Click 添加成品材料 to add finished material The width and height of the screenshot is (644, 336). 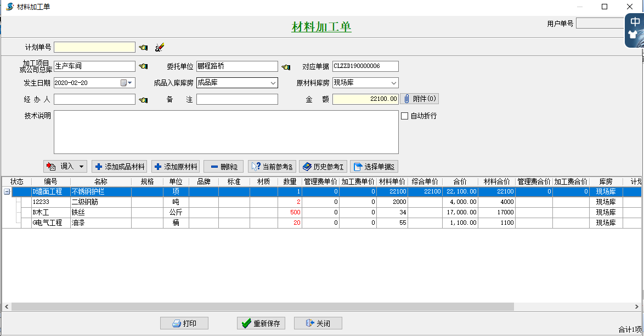119,167
